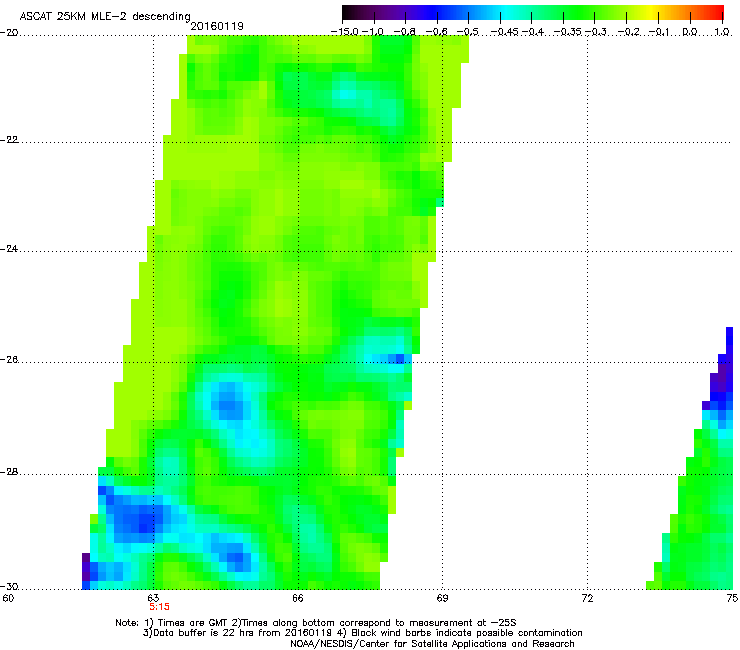This screenshot has height=650, width=740.
Task: Click the -0.45 color scale label
Action: tap(505, 32)
